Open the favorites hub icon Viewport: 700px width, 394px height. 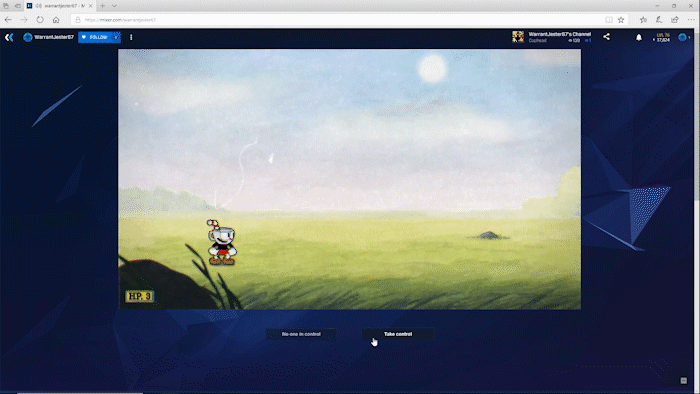tap(643, 20)
